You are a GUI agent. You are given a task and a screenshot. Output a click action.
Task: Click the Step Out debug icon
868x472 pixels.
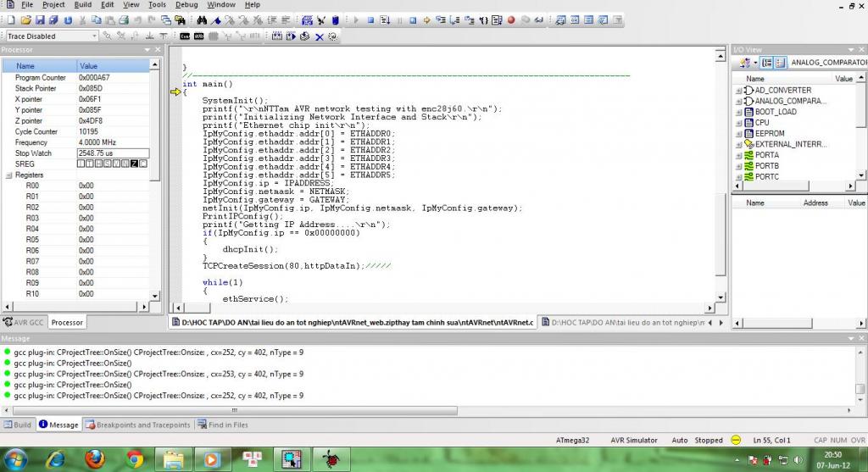pyautogui.click(x=470, y=20)
